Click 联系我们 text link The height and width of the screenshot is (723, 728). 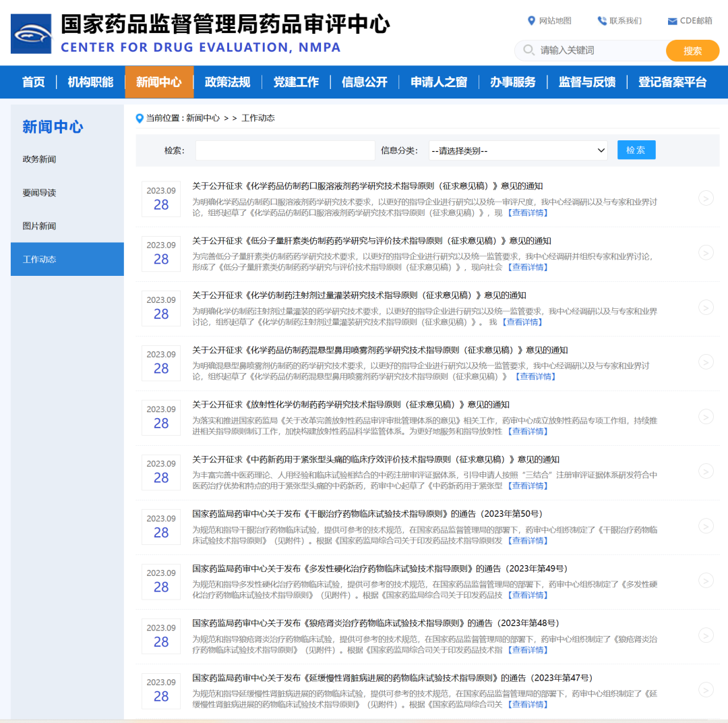[626, 21]
